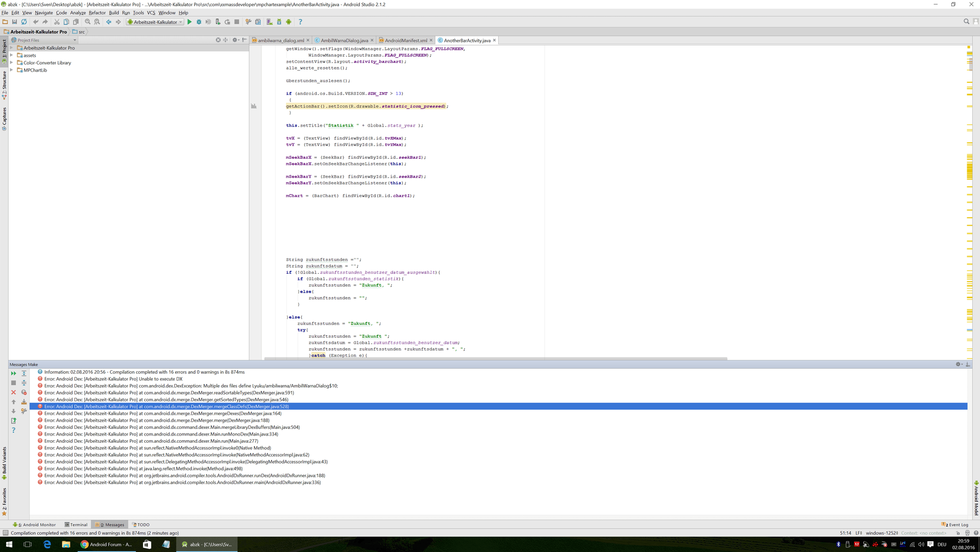Toggle tool window buttons in status bar corner
The image size is (980, 552).
pos(5,533)
